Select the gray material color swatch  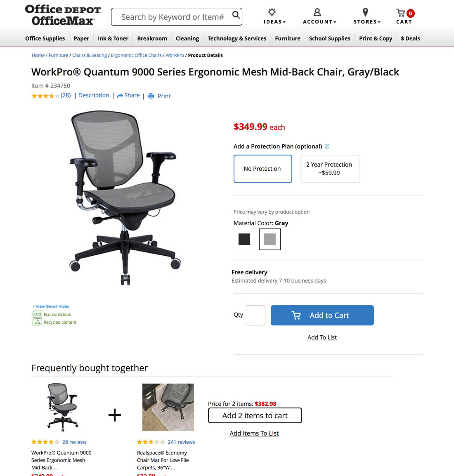[270, 239]
